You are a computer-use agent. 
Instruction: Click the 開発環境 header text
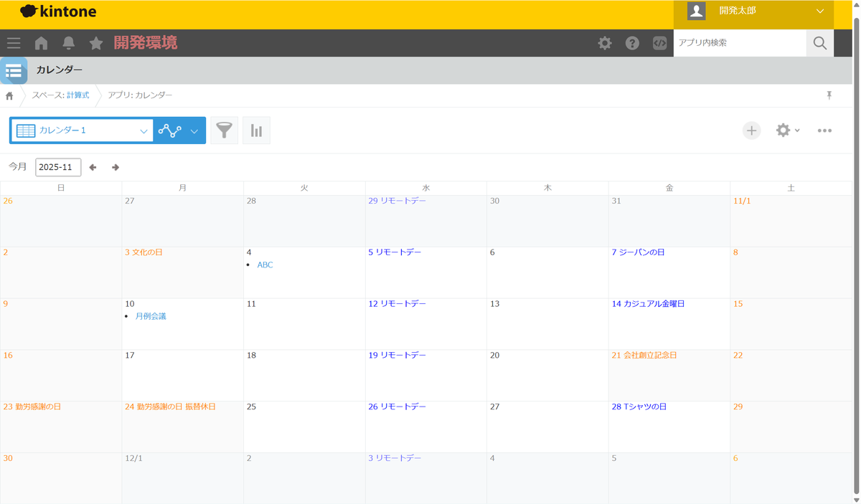[x=146, y=43]
